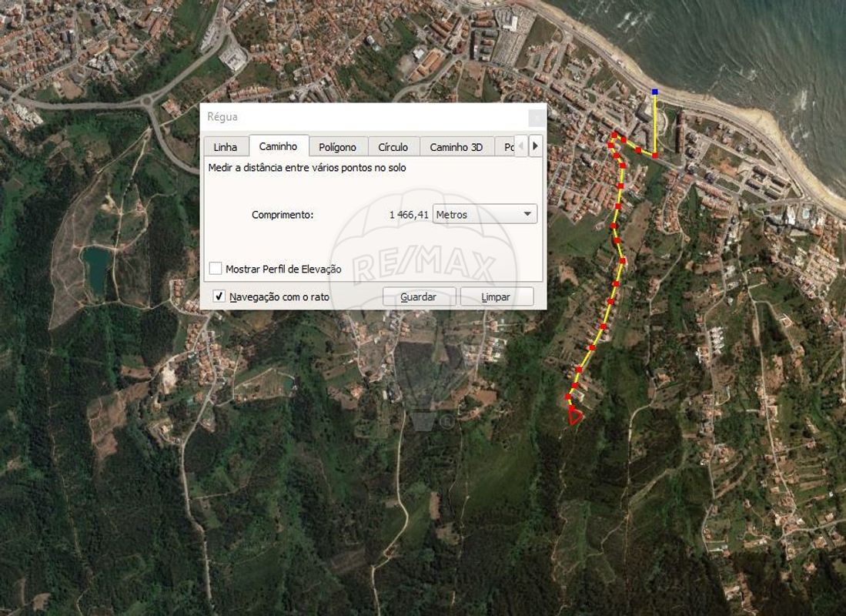The height and width of the screenshot is (616, 846).
Task: Uncheck Navegação com o rato
Action: tap(219, 296)
